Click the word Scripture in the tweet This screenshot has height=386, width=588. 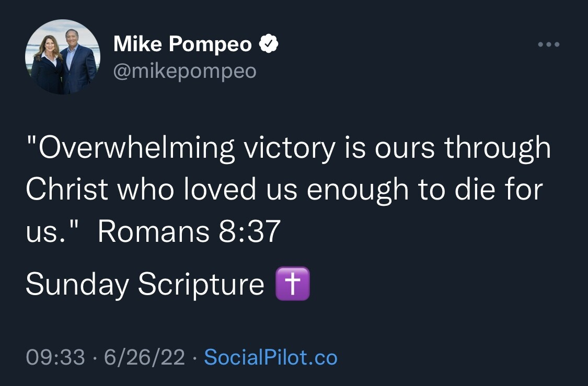(x=201, y=285)
